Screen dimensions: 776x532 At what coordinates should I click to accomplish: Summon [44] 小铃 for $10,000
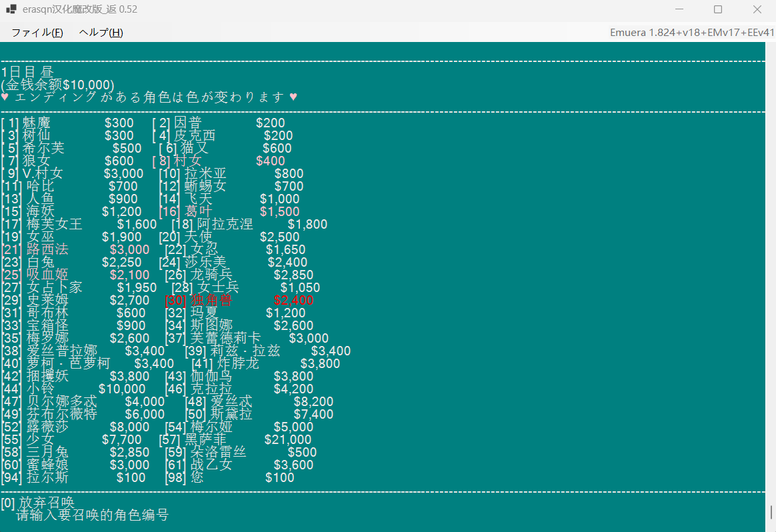click(x=73, y=389)
